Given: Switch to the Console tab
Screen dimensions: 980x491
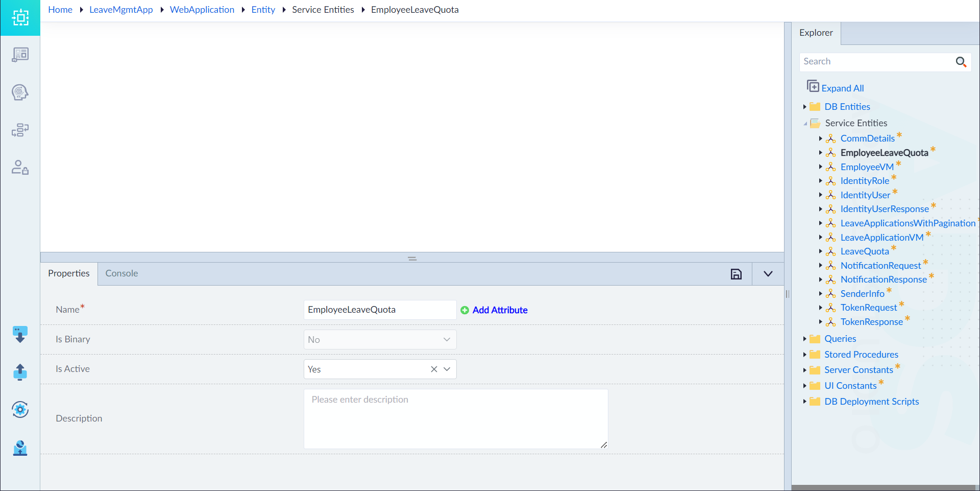Looking at the screenshot, I should coord(121,273).
